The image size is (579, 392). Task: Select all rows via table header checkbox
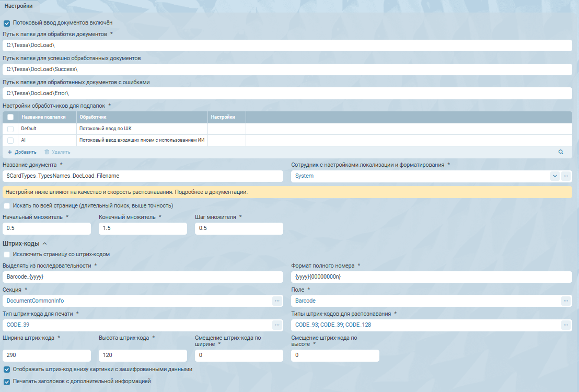pos(10,118)
